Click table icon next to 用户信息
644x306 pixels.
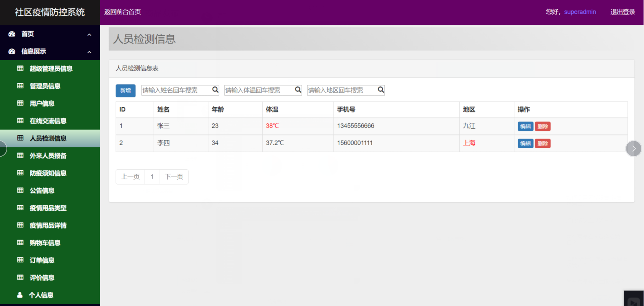tap(20, 103)
